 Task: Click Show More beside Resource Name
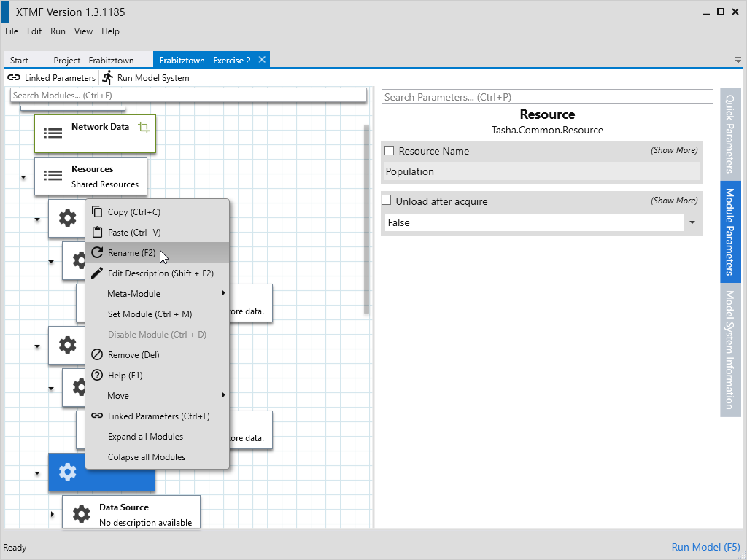click(674, 150)
